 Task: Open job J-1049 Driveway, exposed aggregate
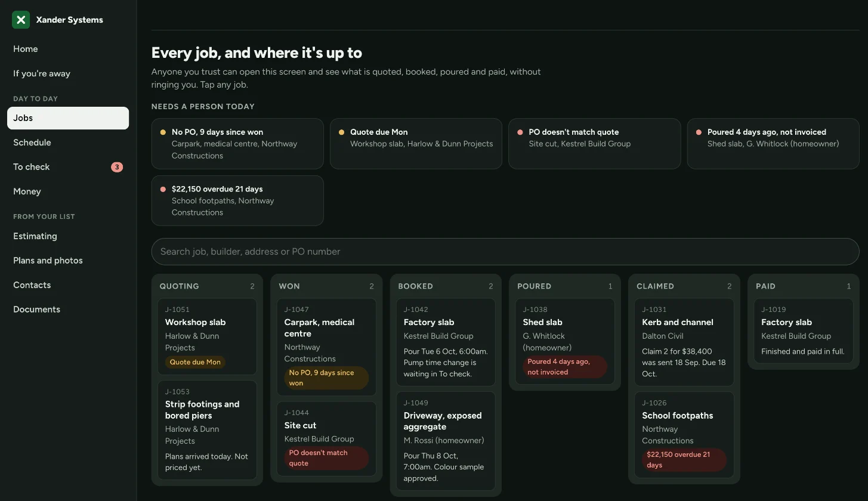[446, 441]
